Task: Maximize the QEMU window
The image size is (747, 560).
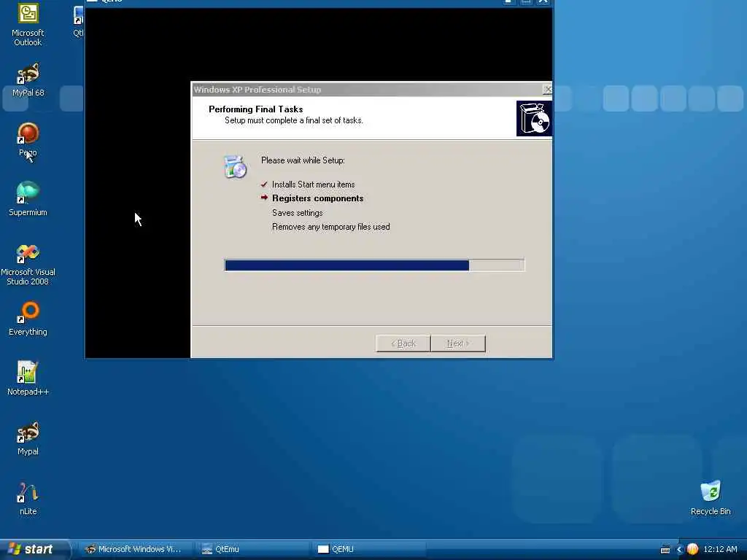Action: 525,1
